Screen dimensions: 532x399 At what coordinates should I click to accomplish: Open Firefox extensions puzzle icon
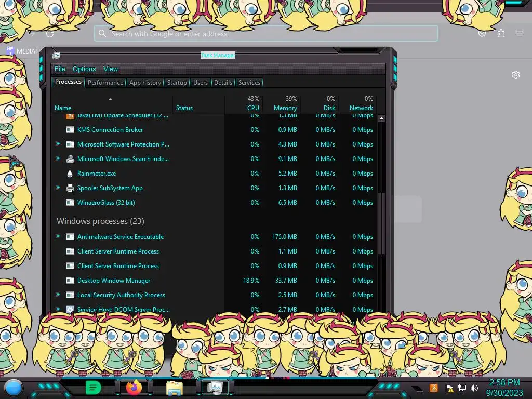pyautogui.click(x=501, y=33)
